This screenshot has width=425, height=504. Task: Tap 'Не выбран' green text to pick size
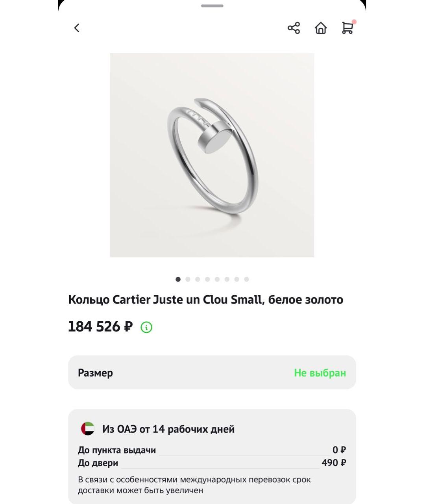[320, 372]
